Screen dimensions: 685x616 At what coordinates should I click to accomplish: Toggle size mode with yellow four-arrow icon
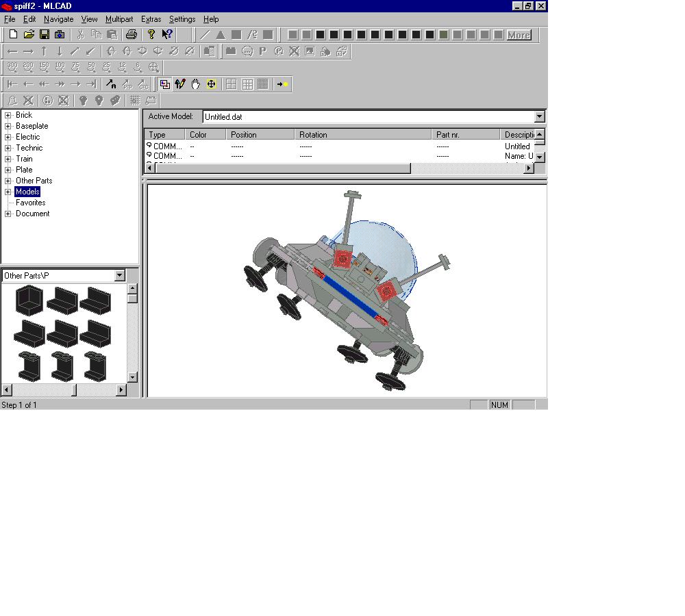coord(212,84)
